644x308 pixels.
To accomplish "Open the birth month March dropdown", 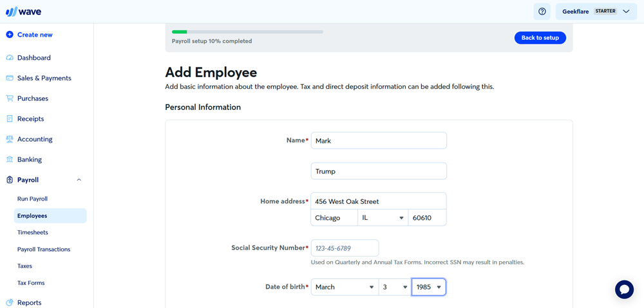I will click(x=345, y=287).
